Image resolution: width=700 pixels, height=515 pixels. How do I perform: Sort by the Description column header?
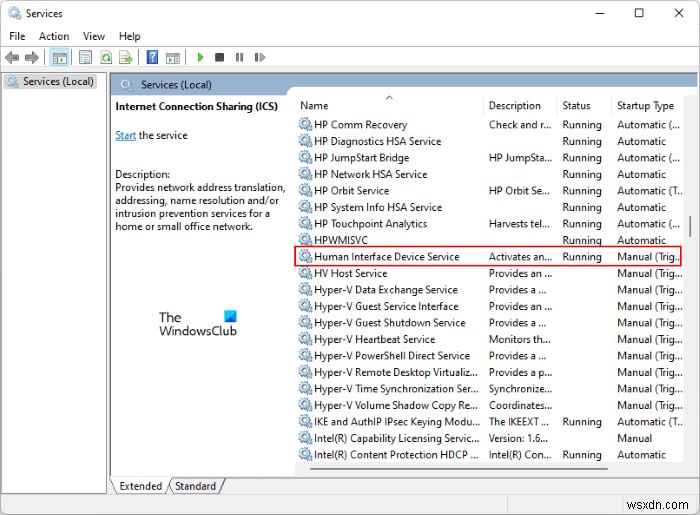tap(520, 105)
